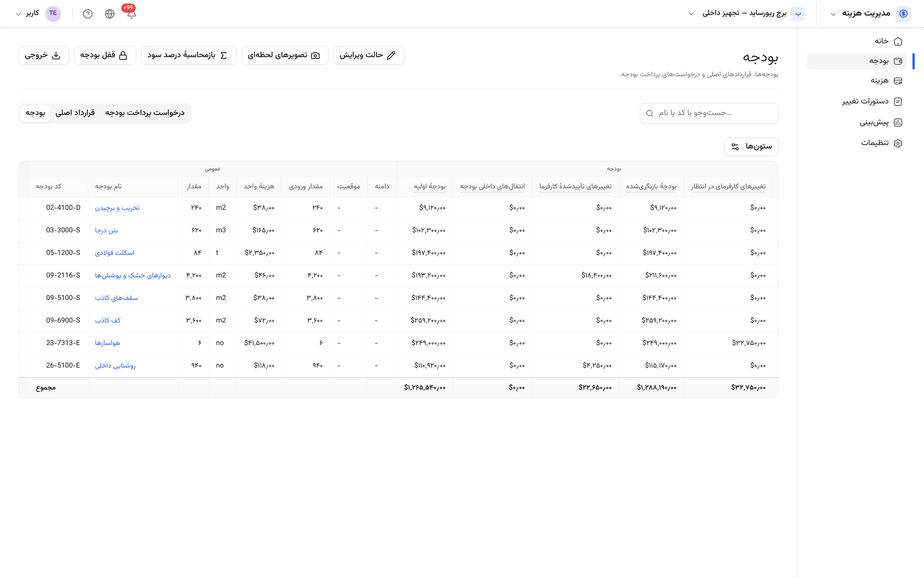Image resolution: width=924 pixels, height=578 pixels.
Task: Click the خروجی export button
Action: tap(44, 55)
